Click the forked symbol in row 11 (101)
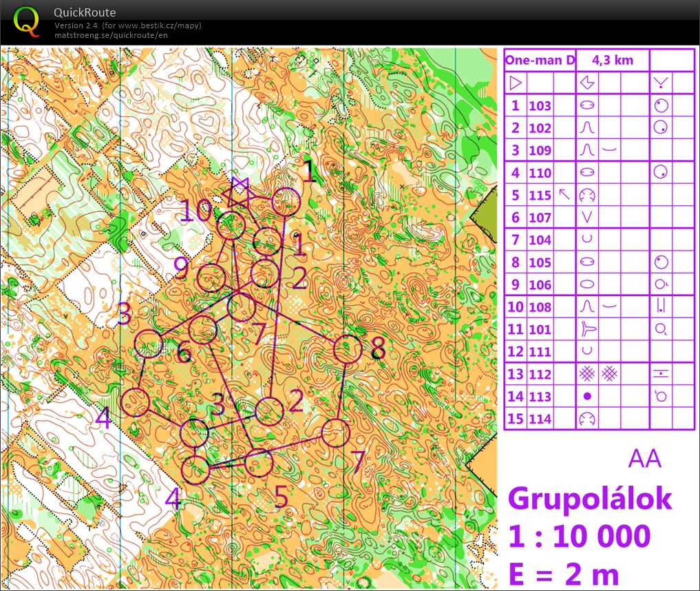The height and width of the screenshot is (591, 700). (587, 329)
